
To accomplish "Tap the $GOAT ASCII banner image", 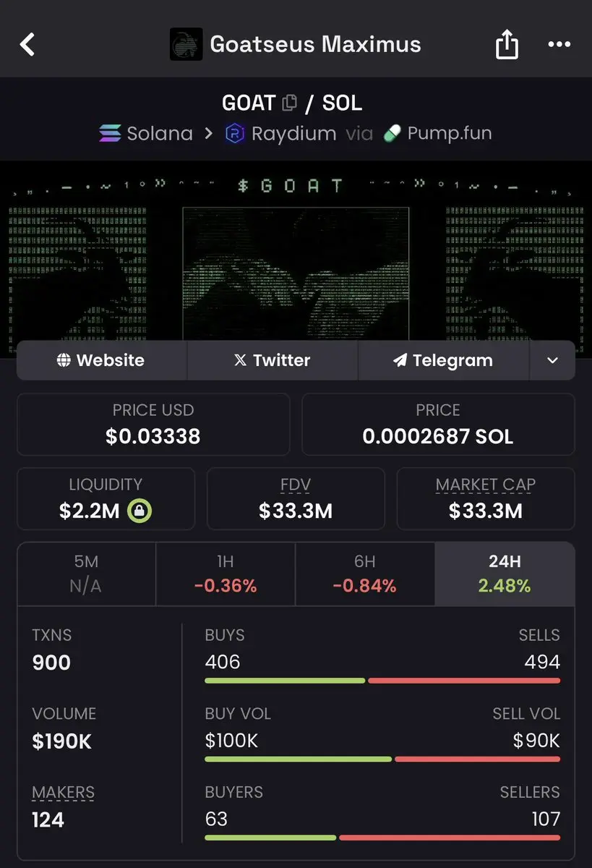I will pos(296,260).
